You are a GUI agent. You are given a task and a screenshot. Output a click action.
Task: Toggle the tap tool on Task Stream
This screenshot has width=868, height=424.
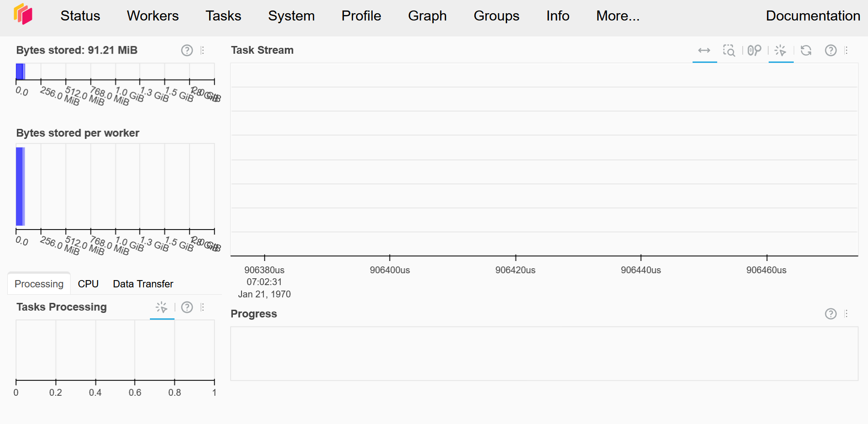(x=781, y=51)
